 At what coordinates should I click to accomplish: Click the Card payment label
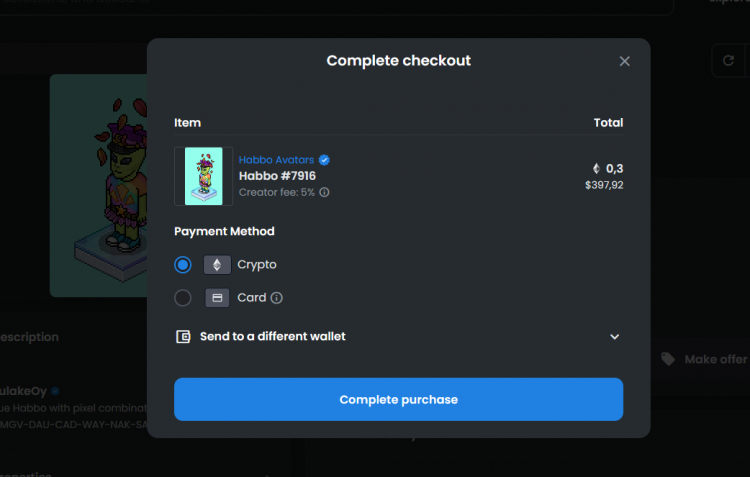pos(252,298)
